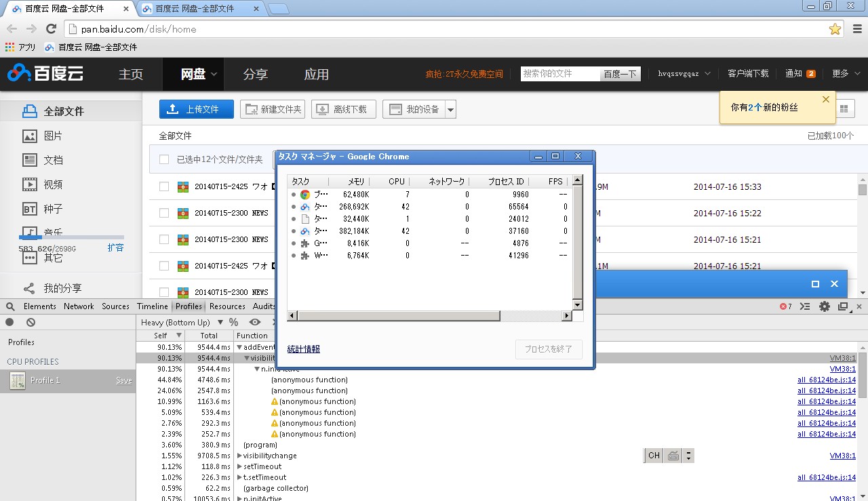Click the 583.62G storage usage bar
This screenshot has width=868, height=501.
(x=71, y=237)
